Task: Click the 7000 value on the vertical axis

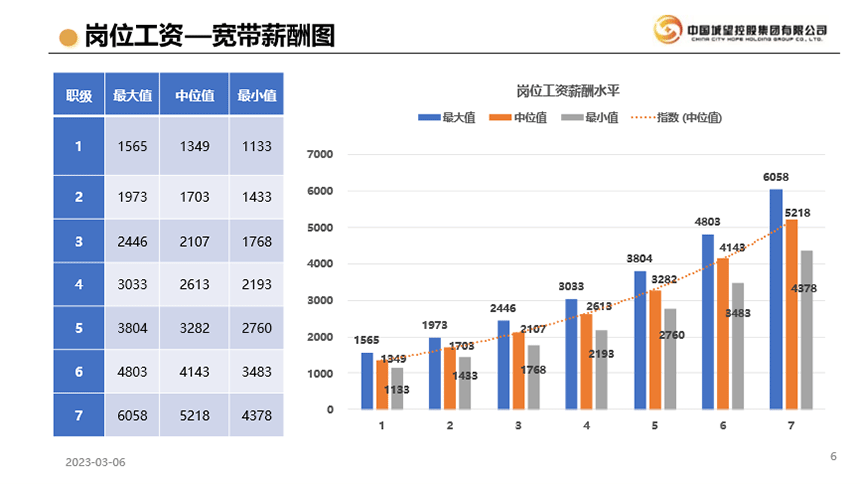Action: tap(321, 155)
